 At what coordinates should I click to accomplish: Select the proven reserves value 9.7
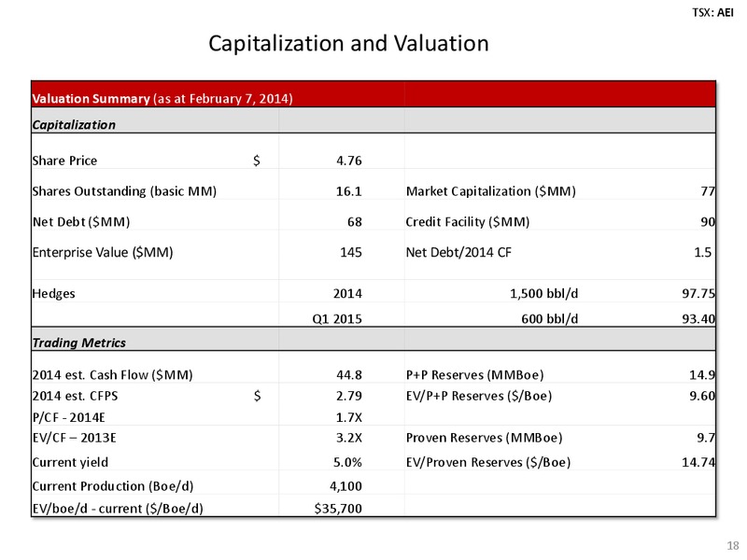[x=706, y=438]
